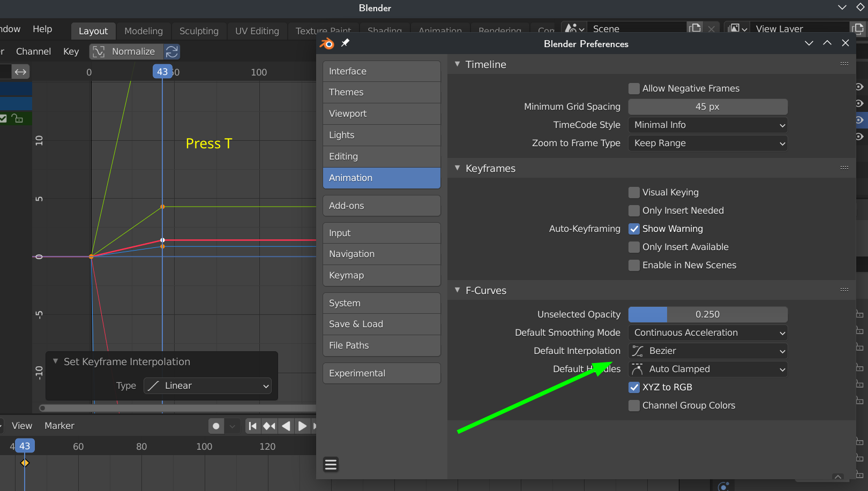Viewport: 868px width, 491px height.
Task: Open keyframe interpolation Type dropdown
Action: coord(207,386)
